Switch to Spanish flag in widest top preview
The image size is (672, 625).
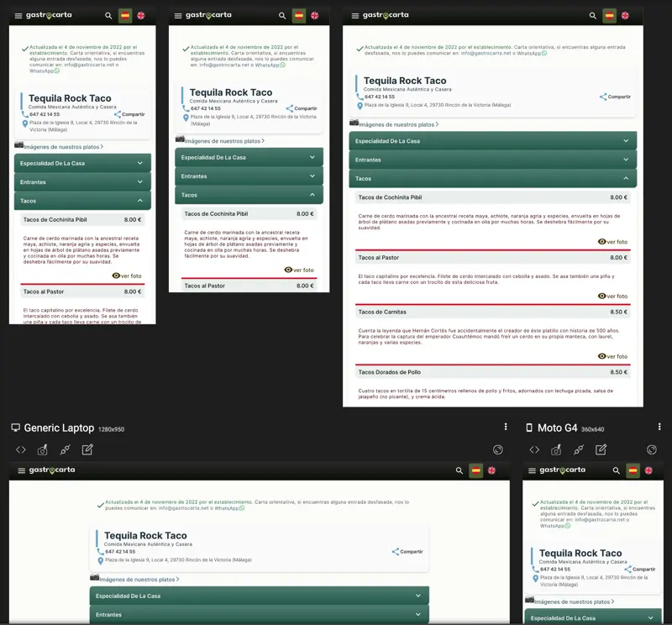610,16
